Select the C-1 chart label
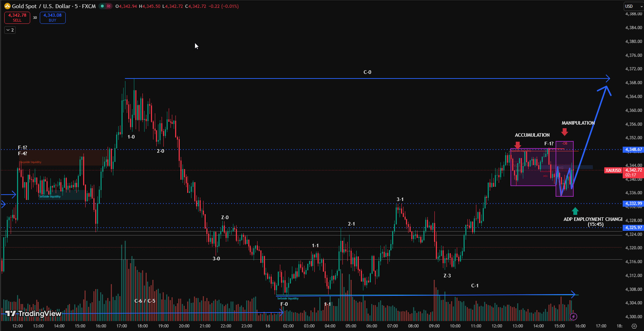 (475, 286)
